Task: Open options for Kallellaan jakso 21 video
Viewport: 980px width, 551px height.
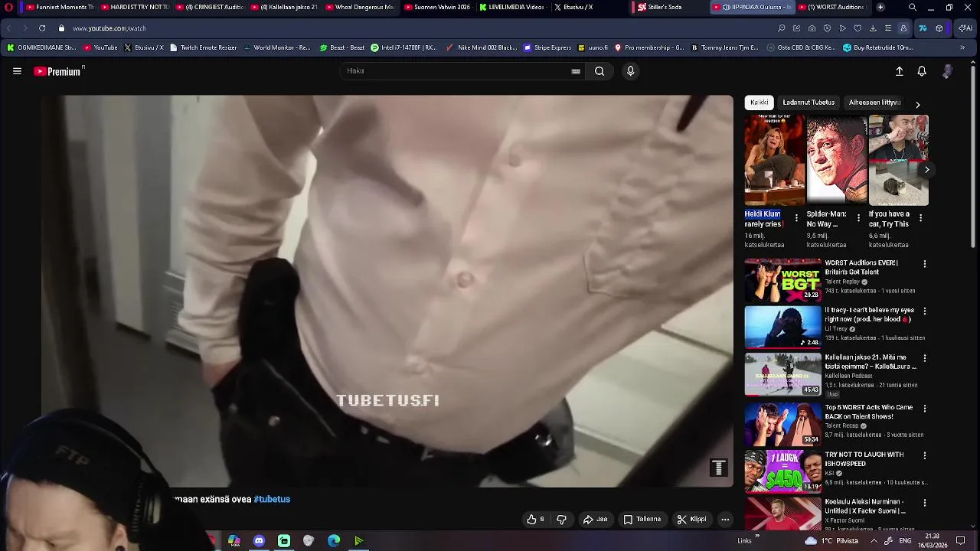Action: point(924,358)
